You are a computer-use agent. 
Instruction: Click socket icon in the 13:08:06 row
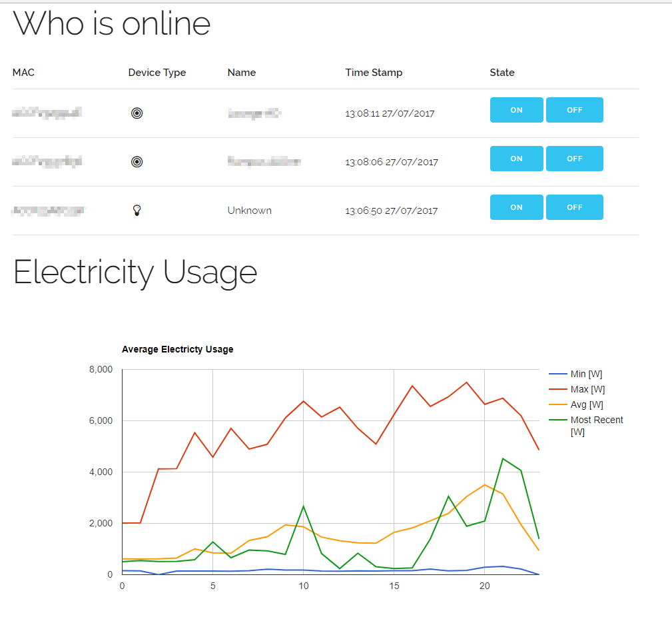(137, 162)
